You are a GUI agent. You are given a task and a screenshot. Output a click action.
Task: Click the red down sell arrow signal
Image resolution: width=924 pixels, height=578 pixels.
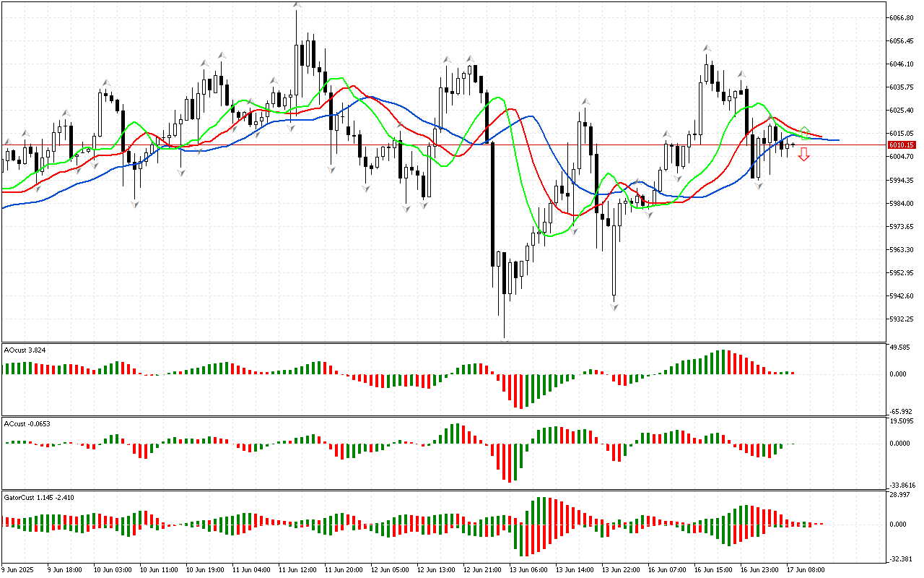(803, 153)
